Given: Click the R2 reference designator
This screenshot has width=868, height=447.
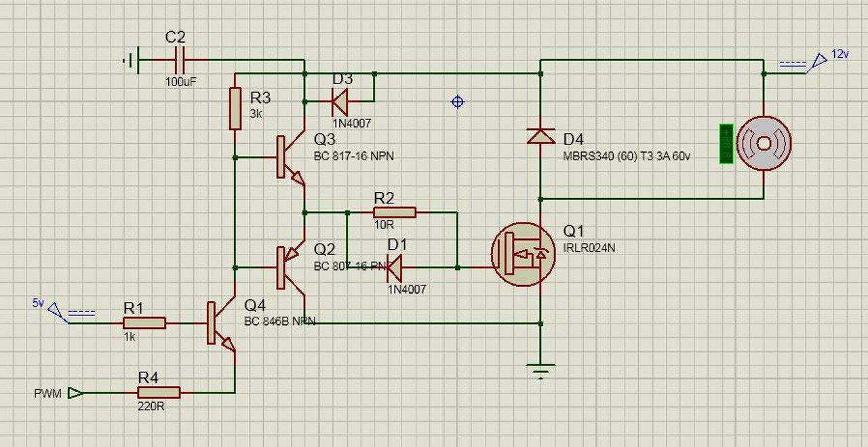Looking at the screenshot, I should pos(384,198).
